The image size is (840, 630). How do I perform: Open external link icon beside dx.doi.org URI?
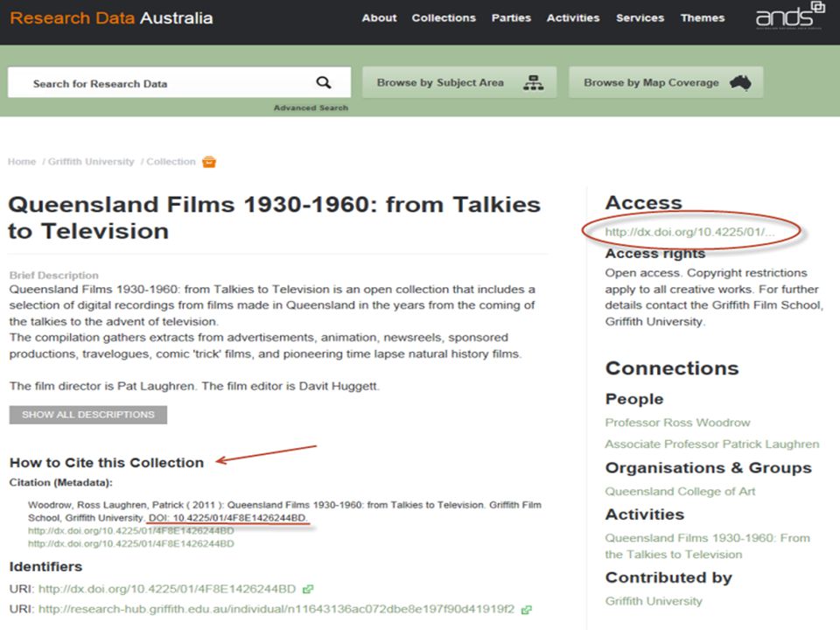click(307, 589)
